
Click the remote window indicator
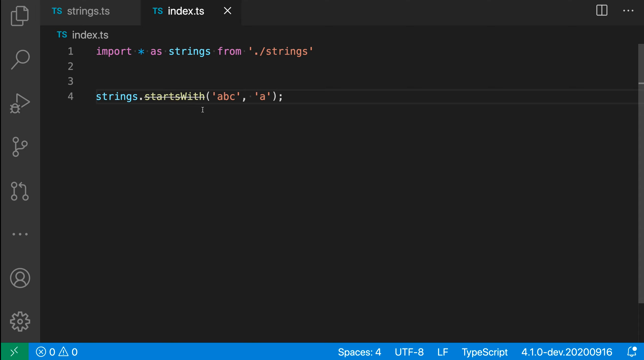coord(15,352)
